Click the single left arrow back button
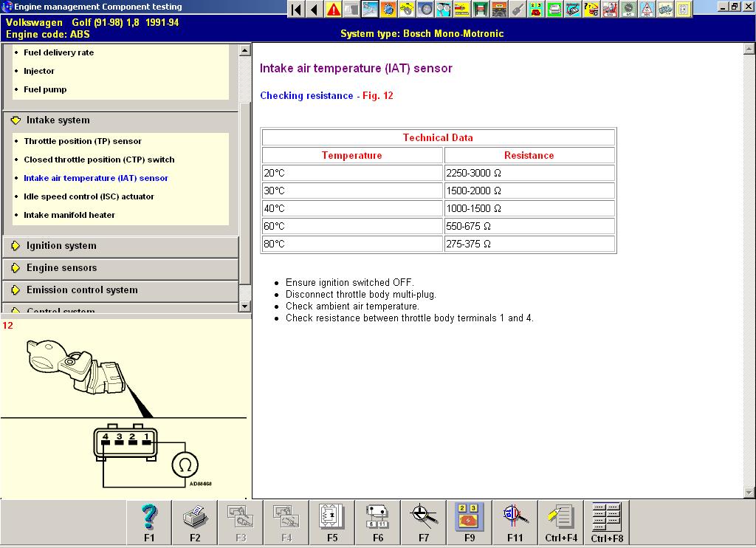This screenshot has height=548, width=756. coord(315,9)
